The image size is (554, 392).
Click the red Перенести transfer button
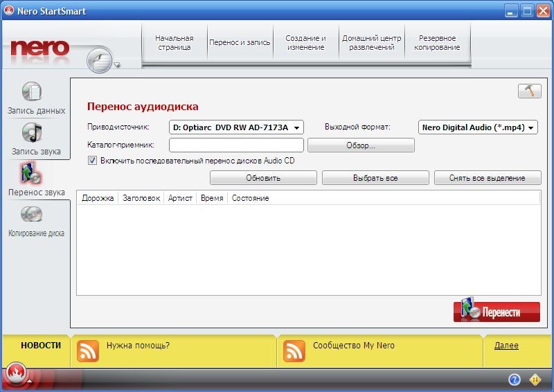(497, 312)
